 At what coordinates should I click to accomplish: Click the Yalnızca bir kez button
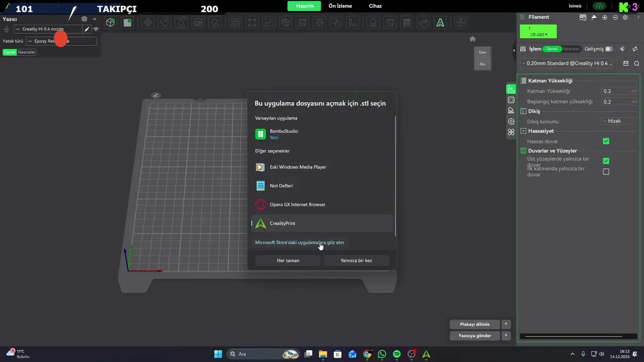(x=356, y=260)
